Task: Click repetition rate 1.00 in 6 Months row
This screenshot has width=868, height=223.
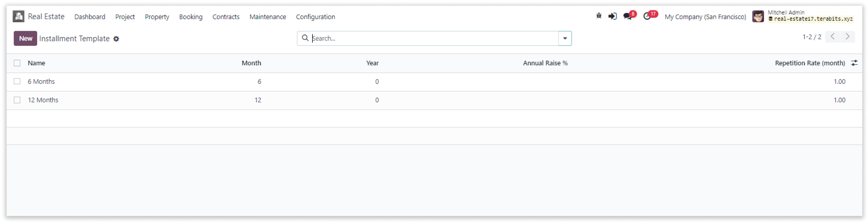Action: click(839, 82)
